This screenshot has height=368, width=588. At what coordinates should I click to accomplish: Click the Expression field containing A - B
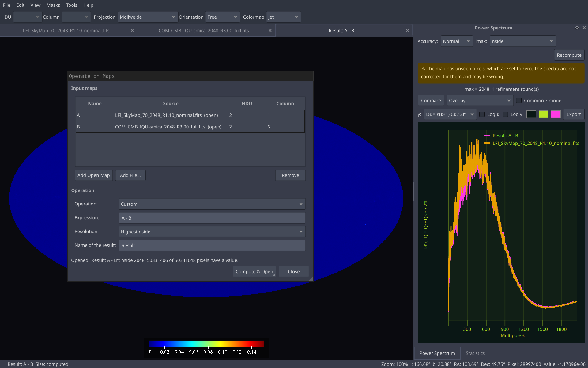(x=212, y=218)
